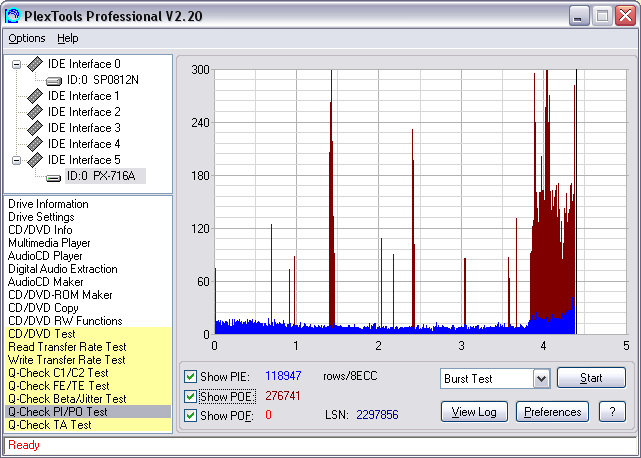Open CD/DVD-ROM Maker function

(60, 295)
